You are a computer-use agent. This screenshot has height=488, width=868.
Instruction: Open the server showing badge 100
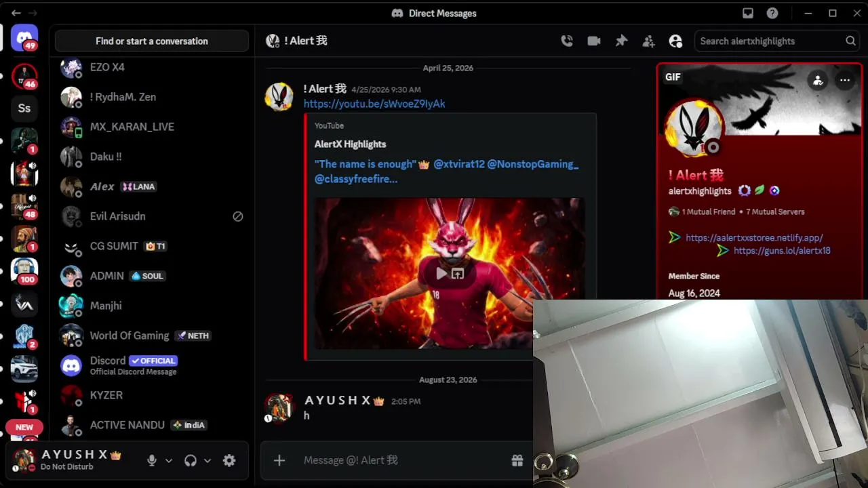[x=24, y=270]
